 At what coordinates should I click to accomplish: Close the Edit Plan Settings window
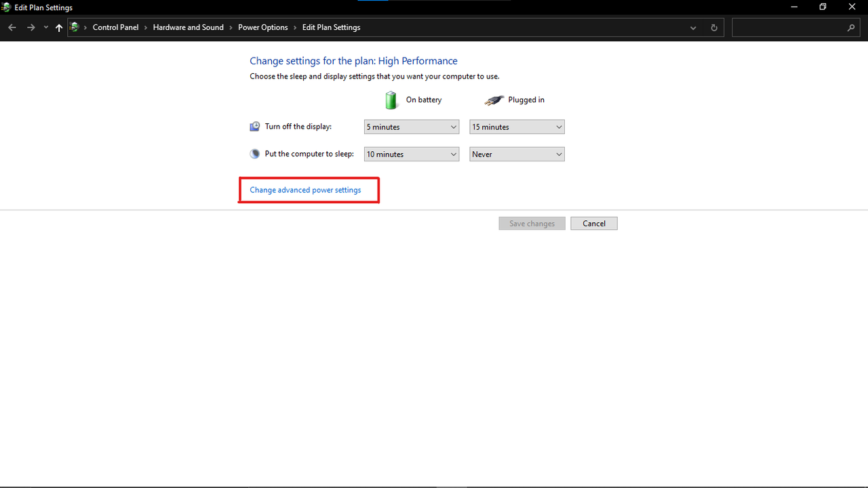[x=852, y=7]
